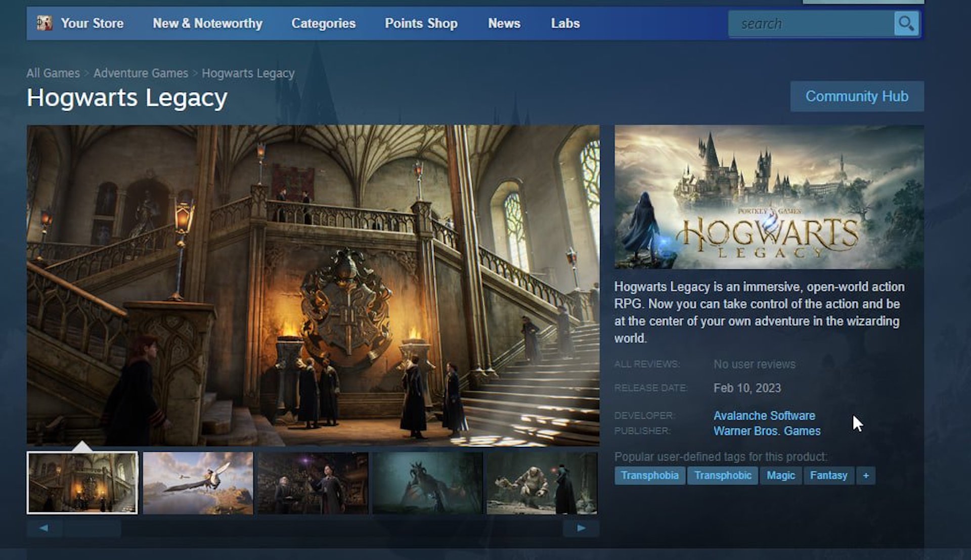Expand additional user-defined tags with +
This screenshot has height=560, width=971.
[866, 475]
